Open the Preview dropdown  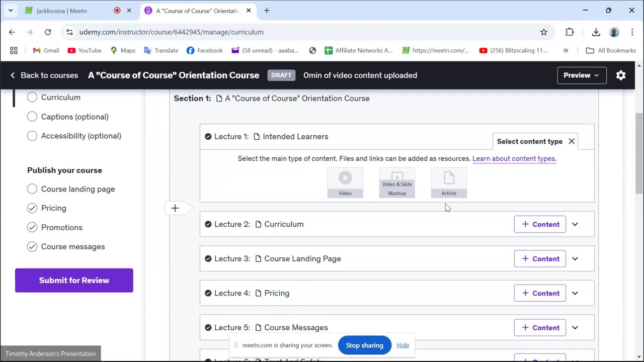pyautogui.click(x=582, y=75)
